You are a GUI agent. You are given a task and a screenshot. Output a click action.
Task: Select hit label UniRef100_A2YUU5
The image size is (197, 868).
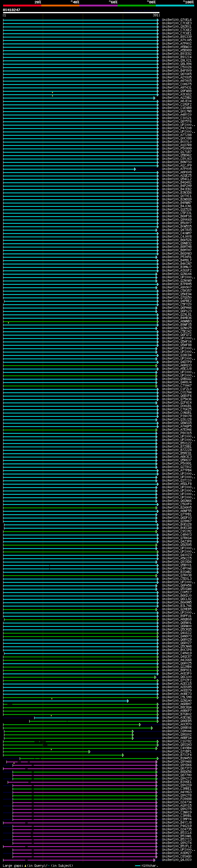pyautogui.click(x=177, y=78)
